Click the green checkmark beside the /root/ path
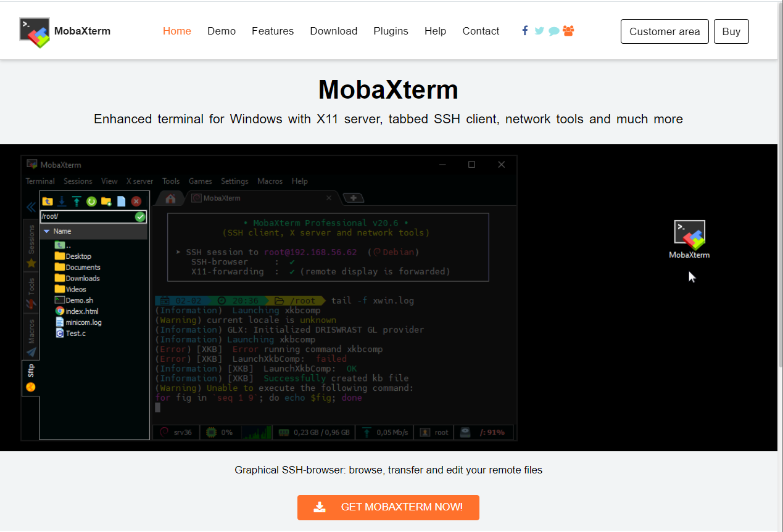 coord(140,216)
